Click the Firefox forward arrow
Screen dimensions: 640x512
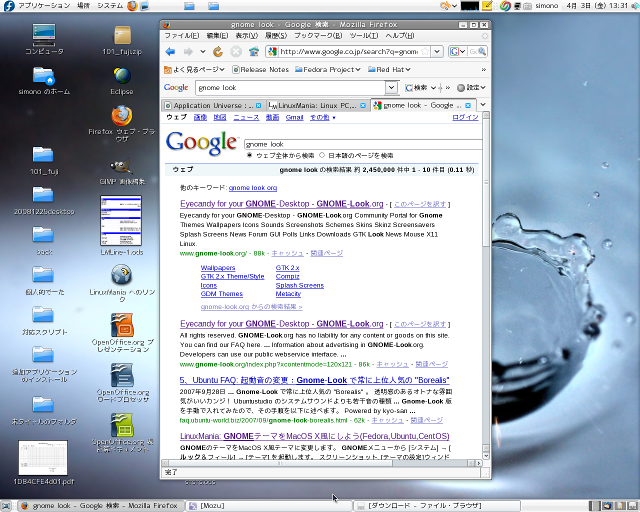[x=188, y=51]
